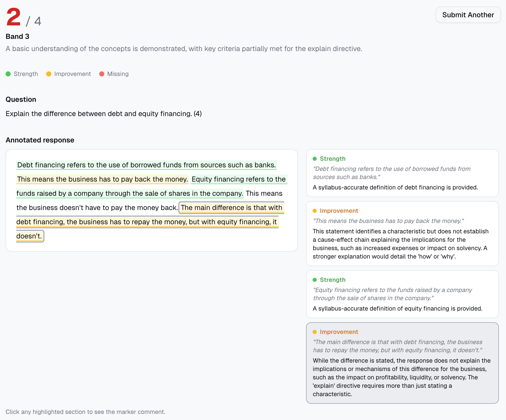Screen dimensions: 506x420
Task: Click the 'Band 3' heading
Action: coord(18,36)
